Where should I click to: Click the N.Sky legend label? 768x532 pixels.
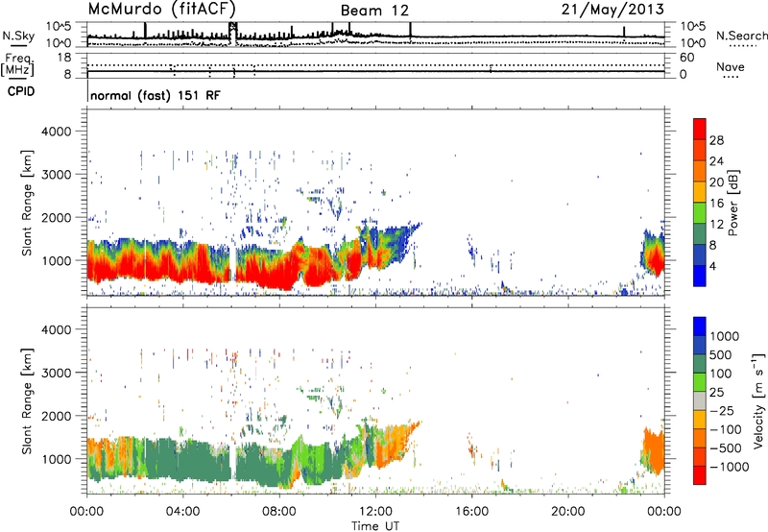18,36
